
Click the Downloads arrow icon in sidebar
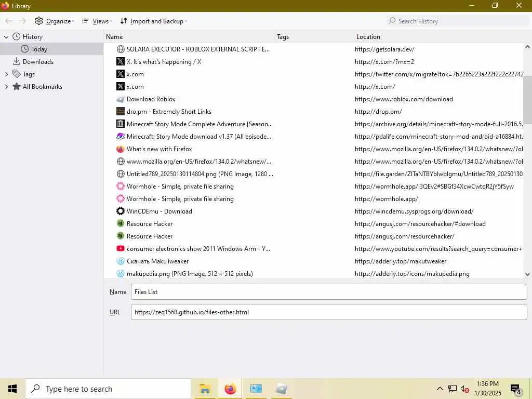coord(16,61)
